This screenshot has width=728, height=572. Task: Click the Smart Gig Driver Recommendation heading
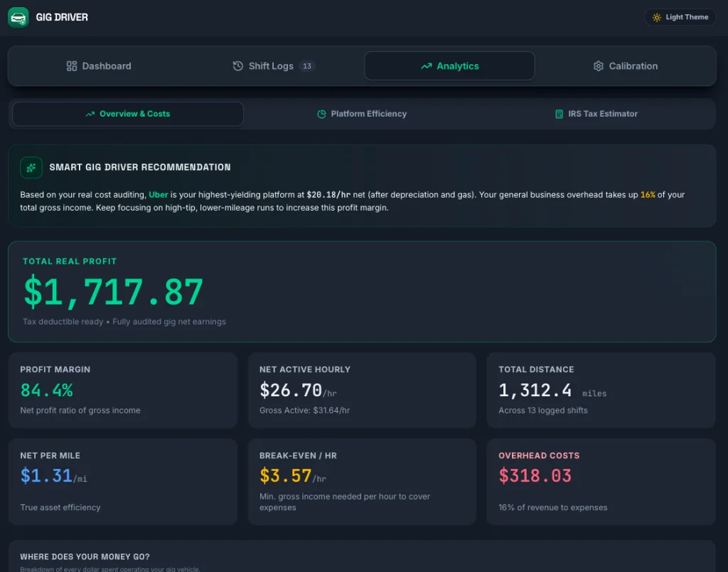coord(140,167)
